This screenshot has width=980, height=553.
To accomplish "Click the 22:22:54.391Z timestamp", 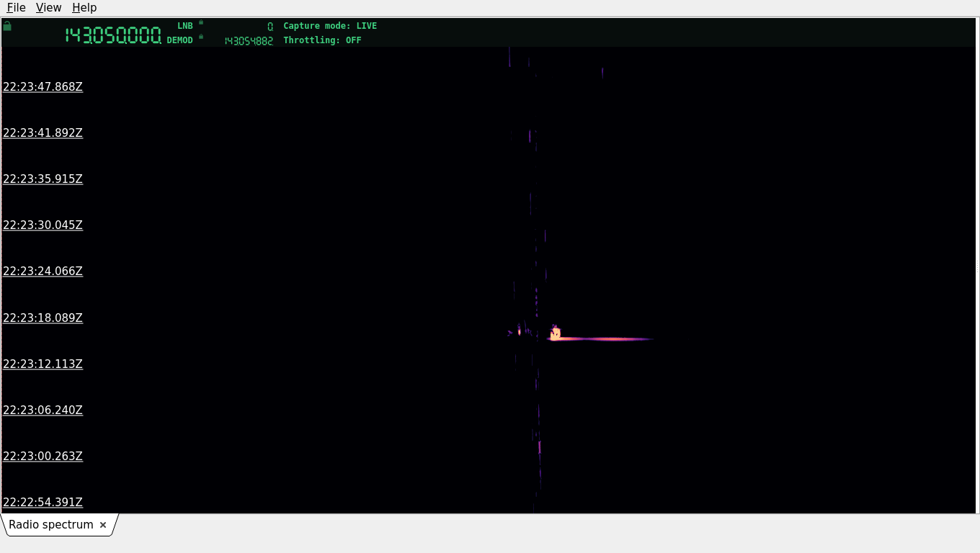I will (x=43, y=502).
